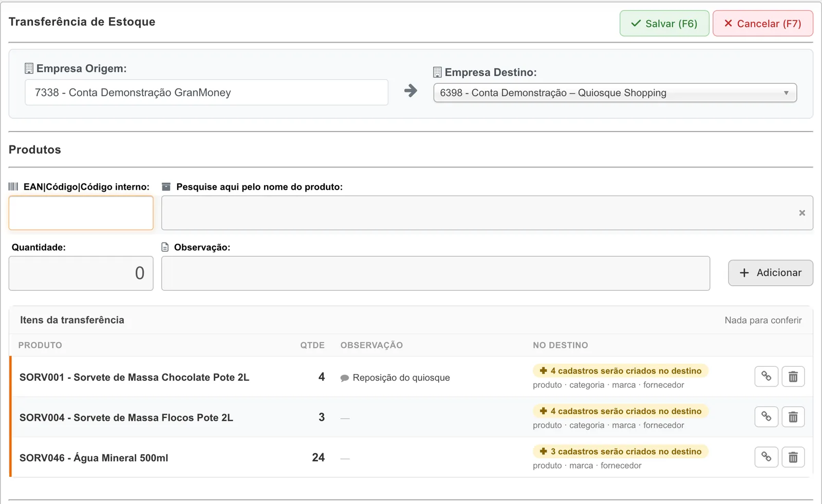
Task: Delete SORV046 Água Mineral item
Action: click(x=793, y=457)
